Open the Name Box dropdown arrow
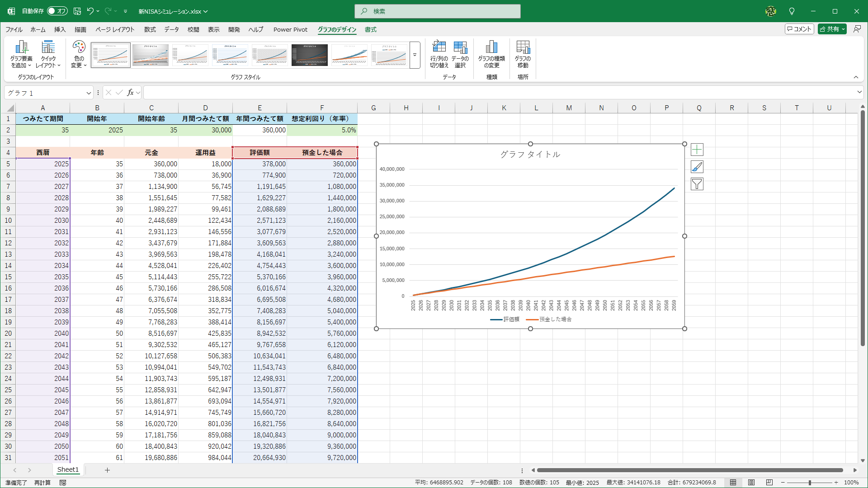Image resolution: width=868 pixels, height=488 pixels. pyautogui.click(x=89, y=93)
